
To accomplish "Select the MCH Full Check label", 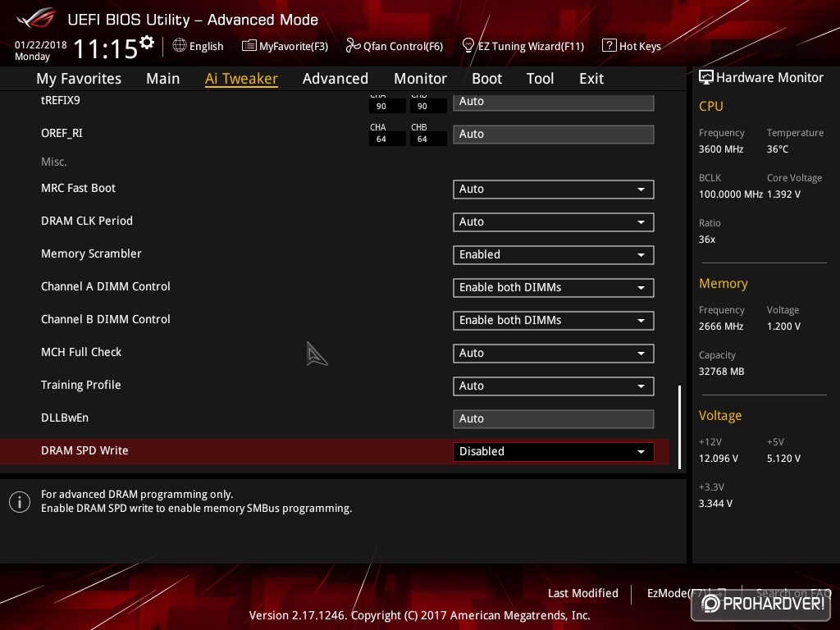I will (81, 352).
